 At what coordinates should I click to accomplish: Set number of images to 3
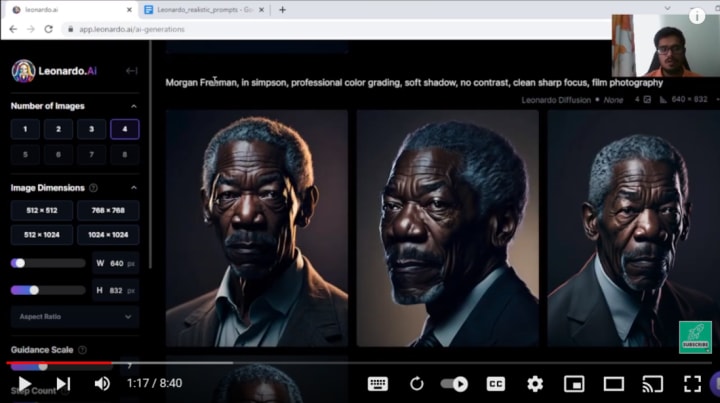pyautogui.click(x=91, y=129)
